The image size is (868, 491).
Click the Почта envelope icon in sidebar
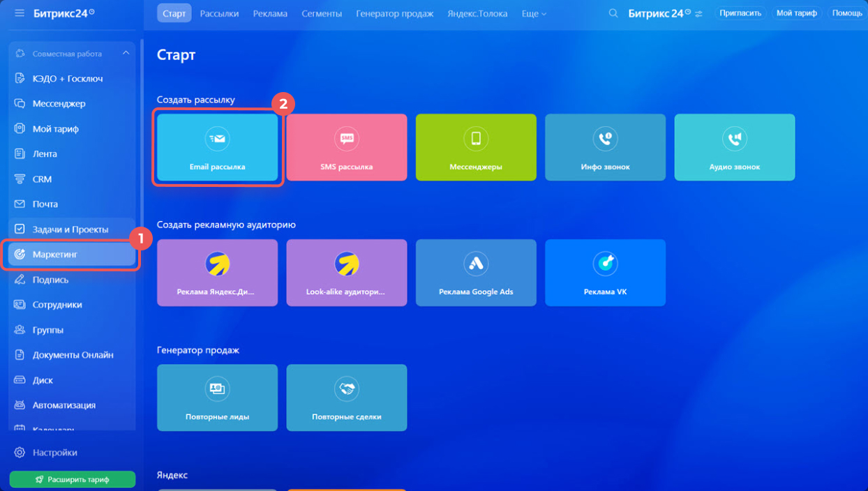pos(20,204)
